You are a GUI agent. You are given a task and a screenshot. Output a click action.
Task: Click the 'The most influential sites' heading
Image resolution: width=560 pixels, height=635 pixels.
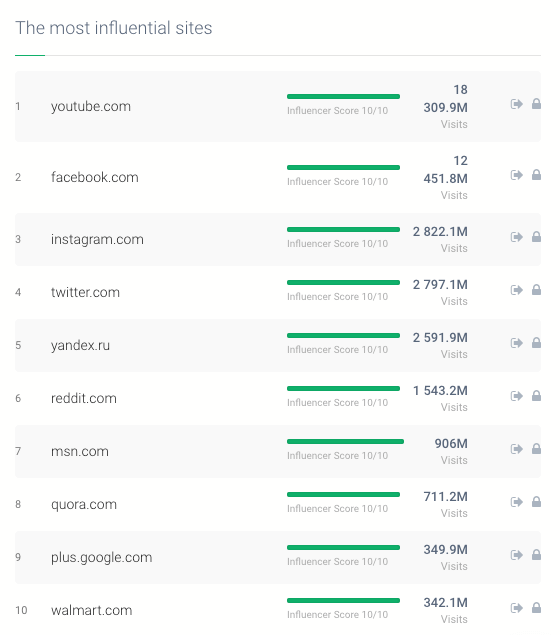tap(114, 28)
